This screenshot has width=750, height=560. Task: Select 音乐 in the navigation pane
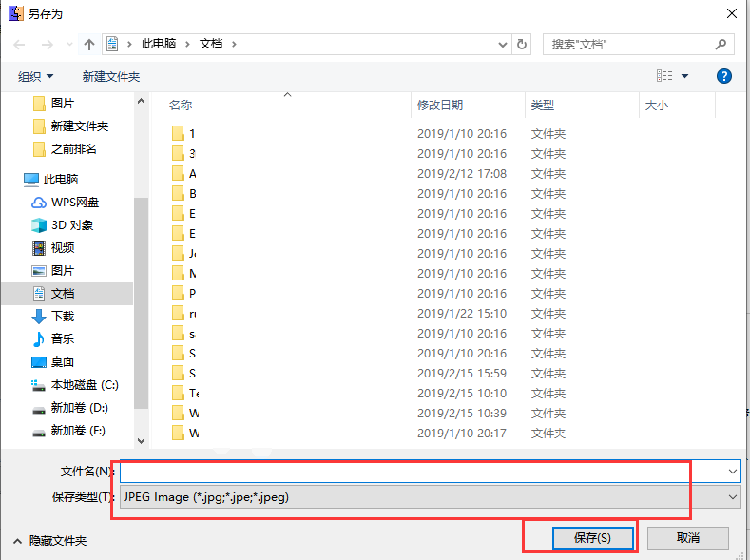pyautogui.click(x=62, y=339)
